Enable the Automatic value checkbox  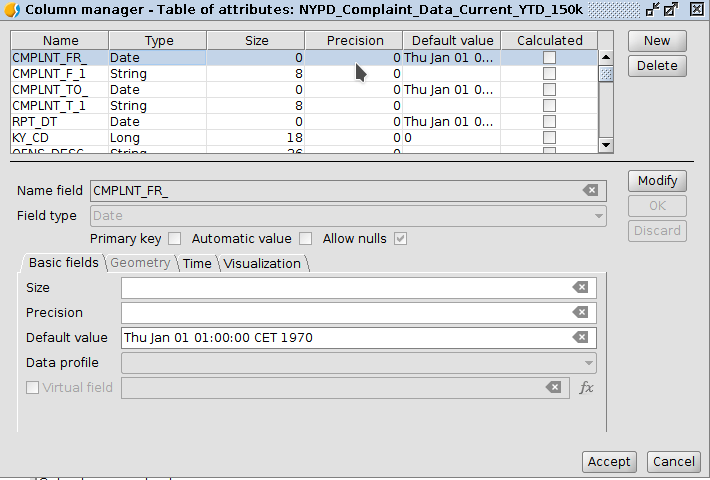tap(306, 239)
